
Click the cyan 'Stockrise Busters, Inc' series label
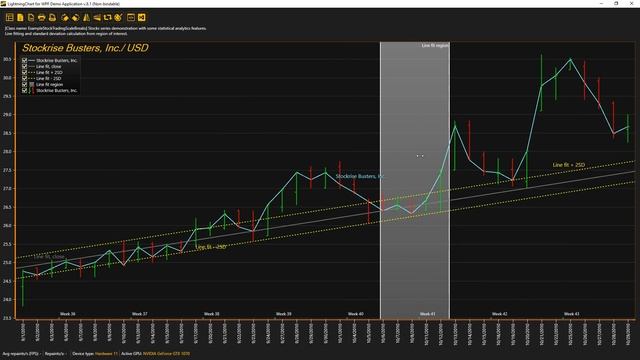[x=360, y=176]
